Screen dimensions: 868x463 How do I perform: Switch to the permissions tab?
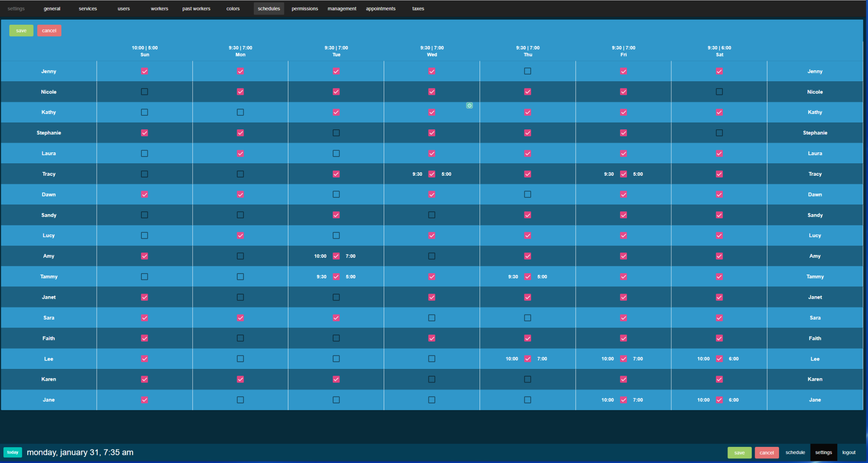305,9
